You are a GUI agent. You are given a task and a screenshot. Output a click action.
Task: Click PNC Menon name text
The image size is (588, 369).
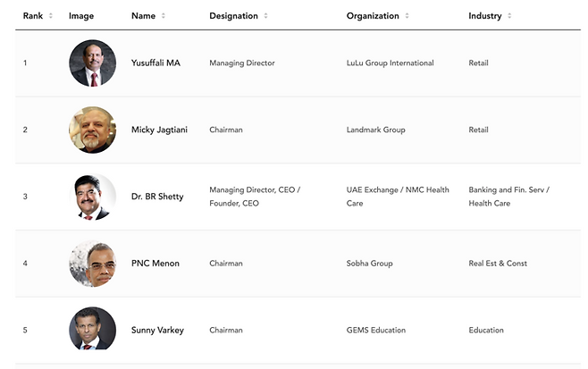pos(155,264)
